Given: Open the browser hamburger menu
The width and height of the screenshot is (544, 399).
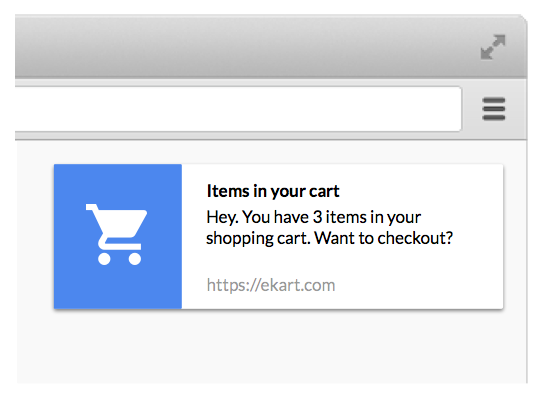Looking at the screenshot, I should (493, 109).
